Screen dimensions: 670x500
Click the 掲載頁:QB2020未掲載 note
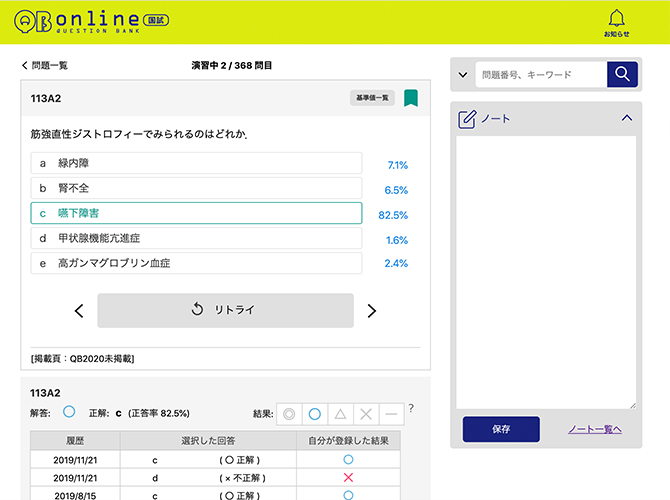point(82,359)
